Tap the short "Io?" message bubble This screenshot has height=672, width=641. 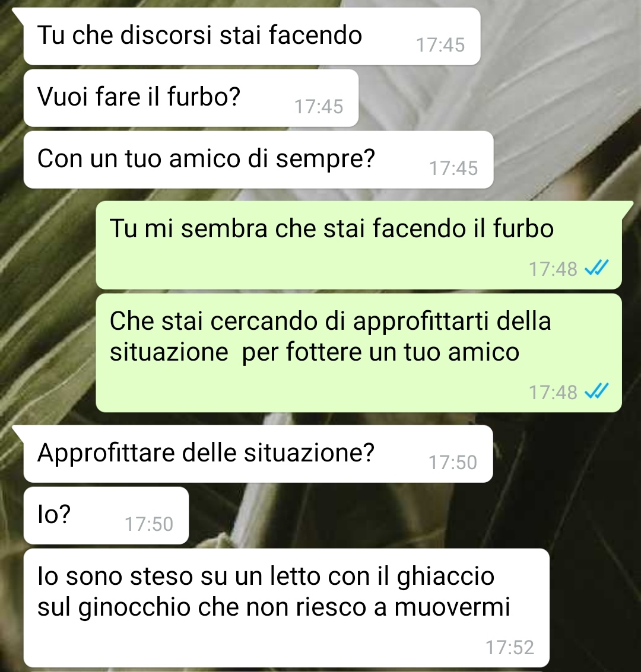pos(106,515)
